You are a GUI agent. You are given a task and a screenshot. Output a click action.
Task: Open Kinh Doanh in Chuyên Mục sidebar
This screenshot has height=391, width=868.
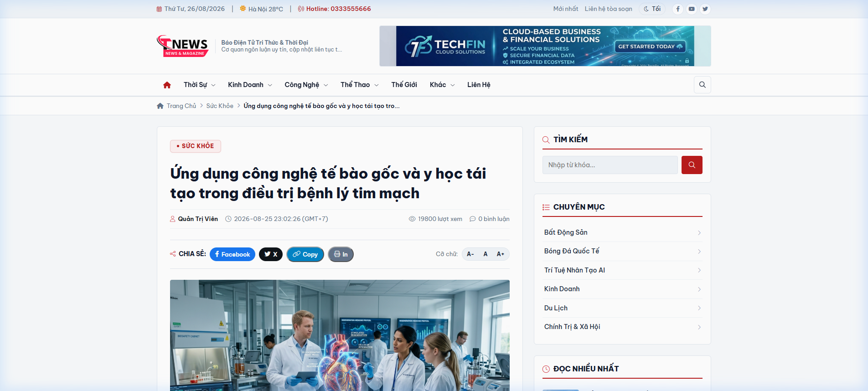(622, 289)
